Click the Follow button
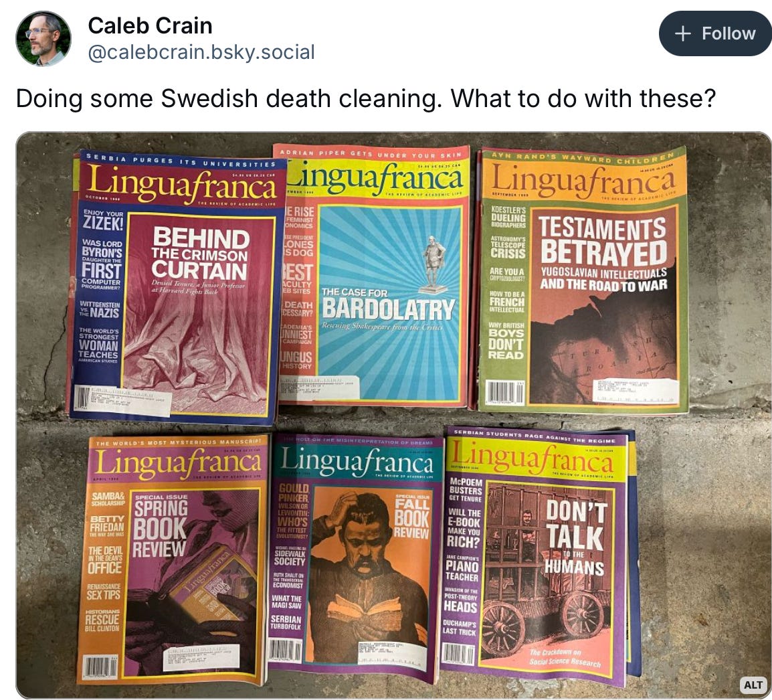 coord(715,33)
